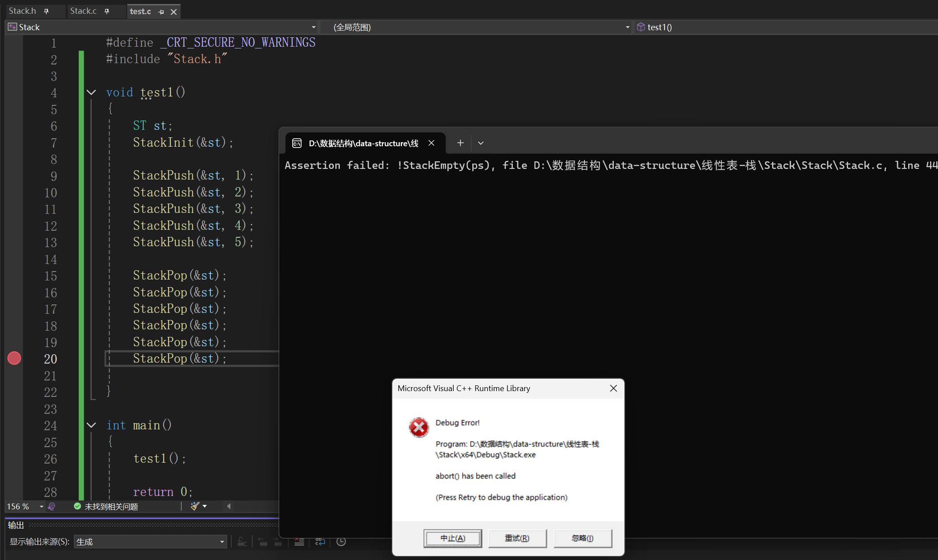938x560 pixels.
Task: Click the test1() function cube icon
Action: click(640, 27)
